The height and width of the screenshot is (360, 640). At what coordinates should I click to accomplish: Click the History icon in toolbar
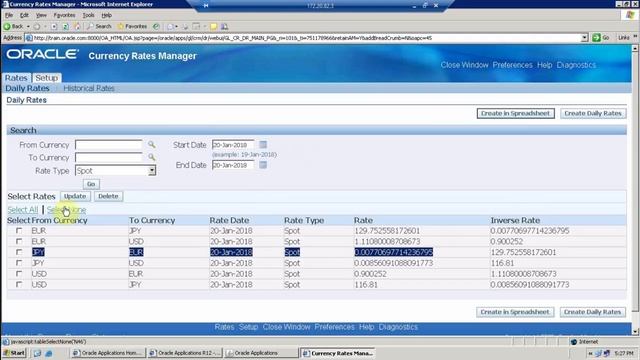click(x=156, y=27)
